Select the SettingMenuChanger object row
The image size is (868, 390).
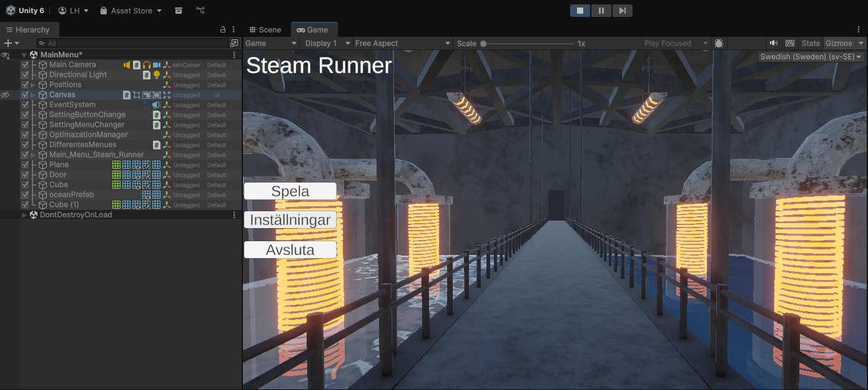click(131, 125)
